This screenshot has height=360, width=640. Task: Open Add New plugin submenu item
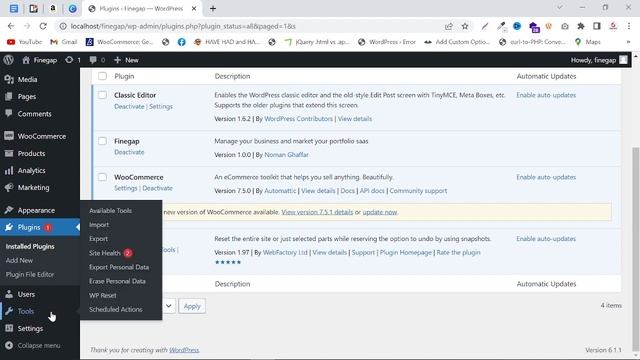19,260
